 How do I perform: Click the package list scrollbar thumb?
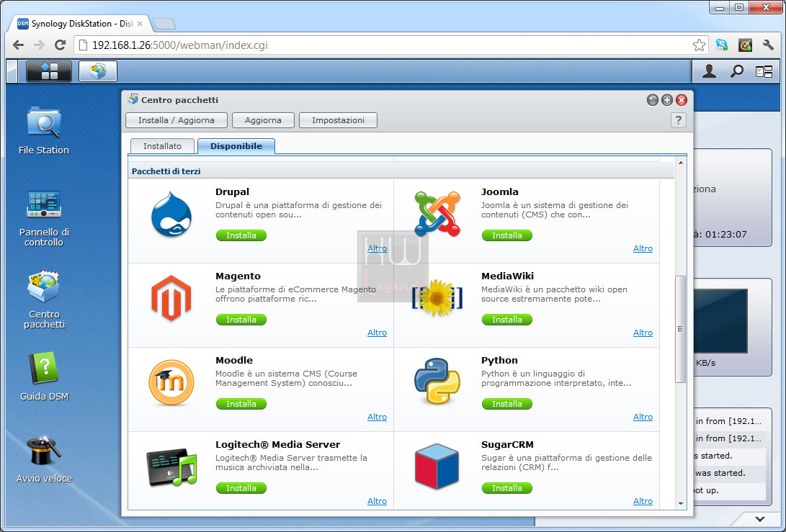[x=680, y=328]
